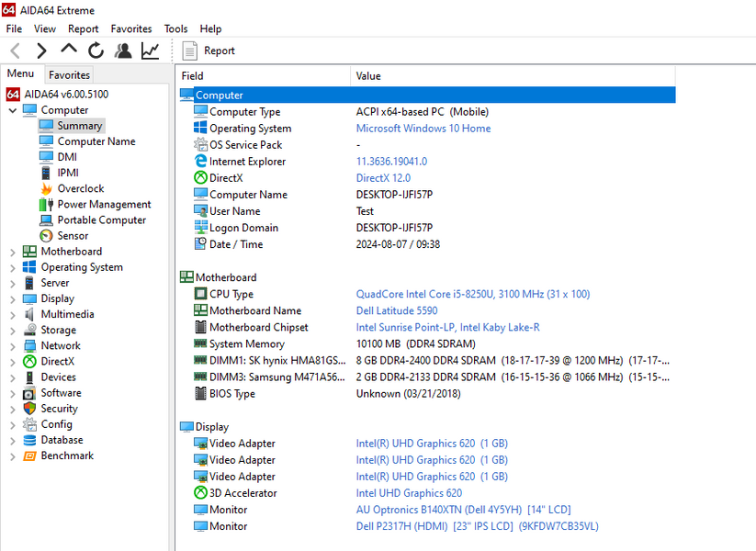
Task: Collapse the Computer tree node
Action: pos(13,110)
